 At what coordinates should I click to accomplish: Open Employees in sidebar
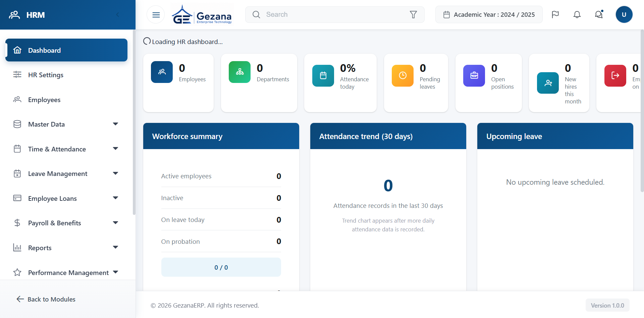(x=66, y=100)
